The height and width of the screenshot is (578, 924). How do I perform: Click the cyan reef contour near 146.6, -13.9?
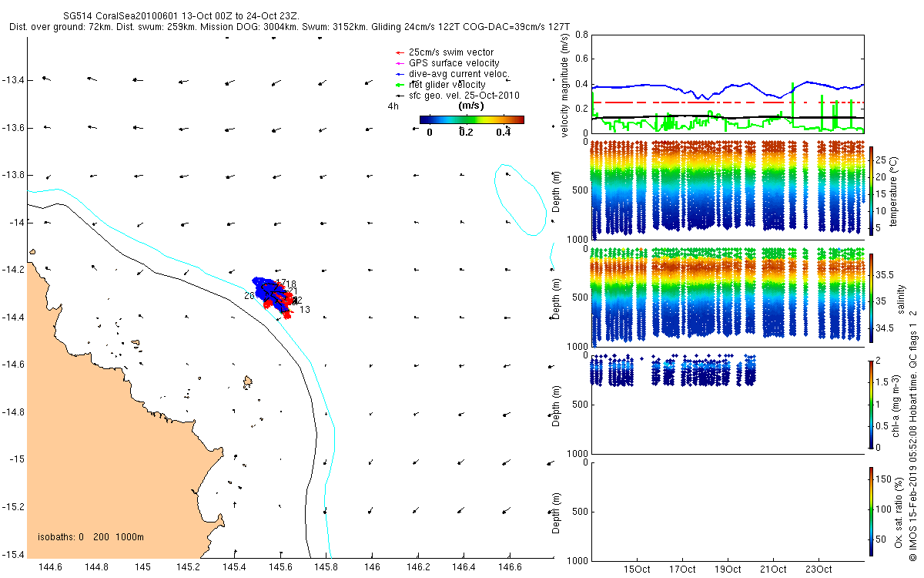pos(520,198)
